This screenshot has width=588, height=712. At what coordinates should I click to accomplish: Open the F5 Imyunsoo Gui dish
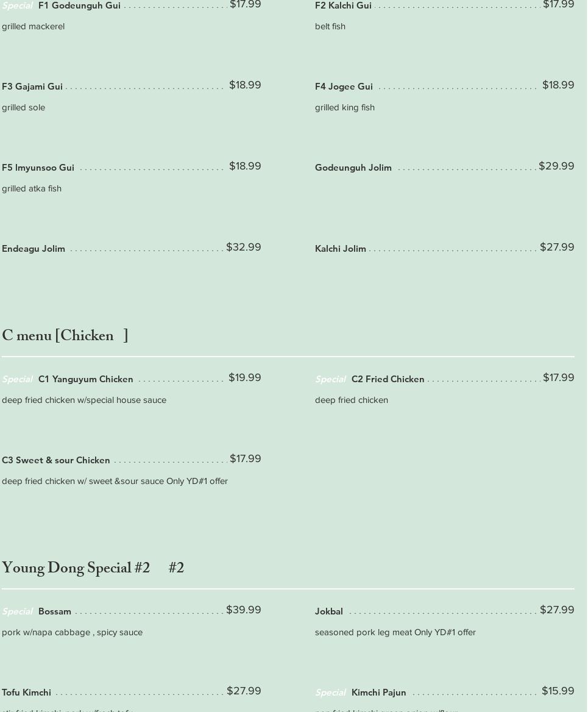pos(38,168)
